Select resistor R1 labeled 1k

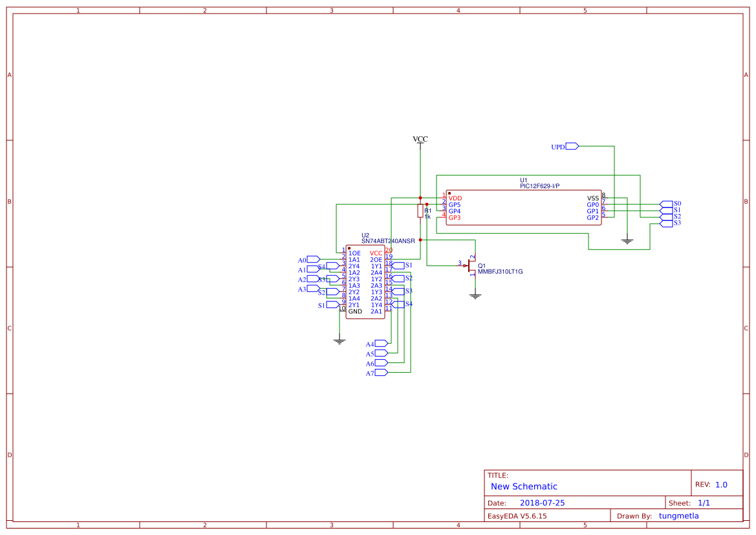coord(420,210)
